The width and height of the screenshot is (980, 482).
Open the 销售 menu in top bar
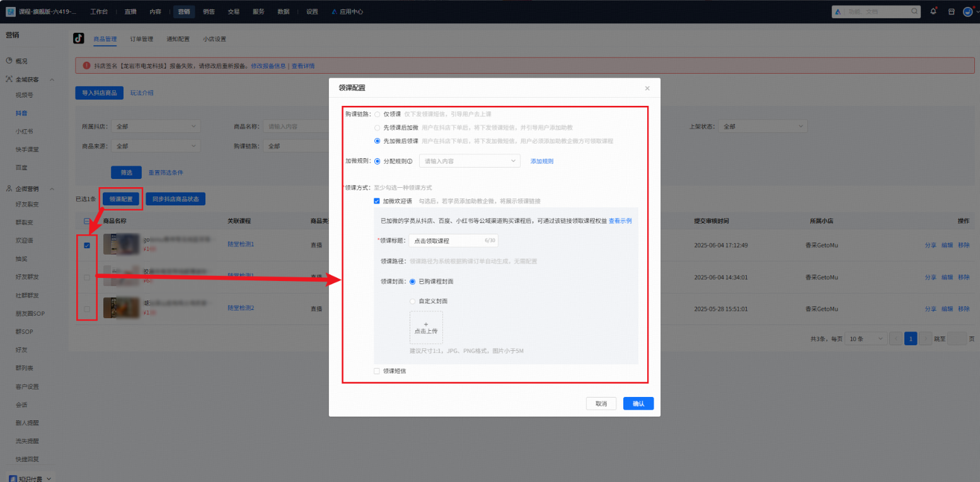(208, 11)
